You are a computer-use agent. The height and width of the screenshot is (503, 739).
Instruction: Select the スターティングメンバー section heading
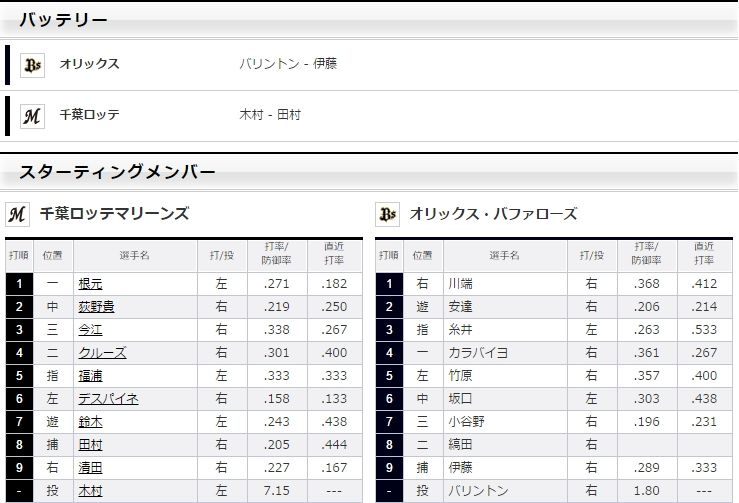[x=117, y=172]
